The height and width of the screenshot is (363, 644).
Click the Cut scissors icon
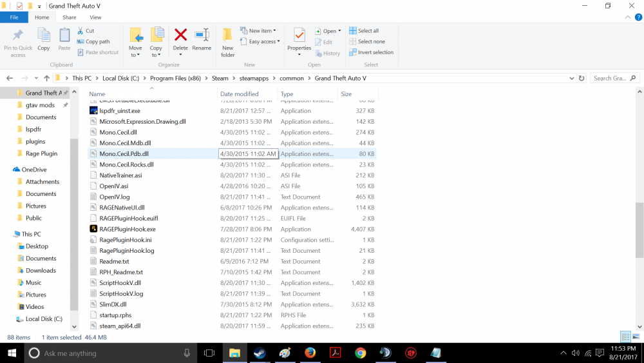[80, 31]
